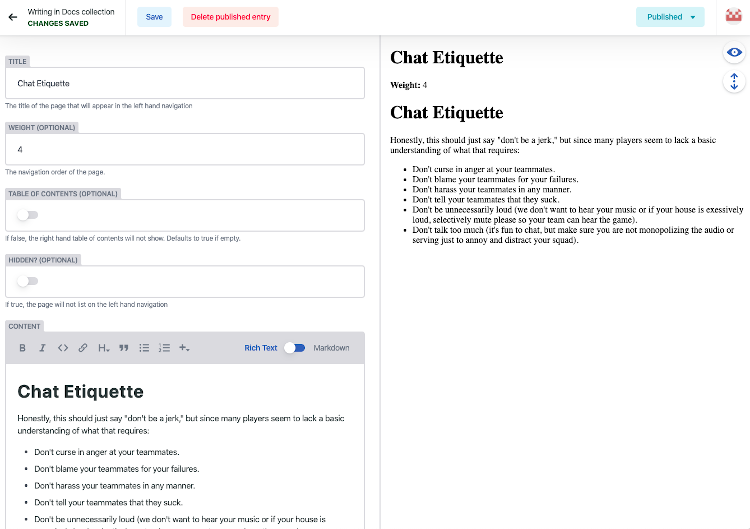Click the Rich Text label
The width and height of the screenshot is (750, 529).
click(x=261, y=348)
